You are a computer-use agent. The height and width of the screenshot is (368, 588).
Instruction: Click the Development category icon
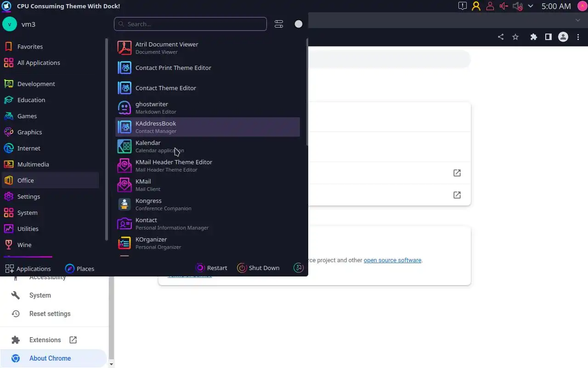9,84
